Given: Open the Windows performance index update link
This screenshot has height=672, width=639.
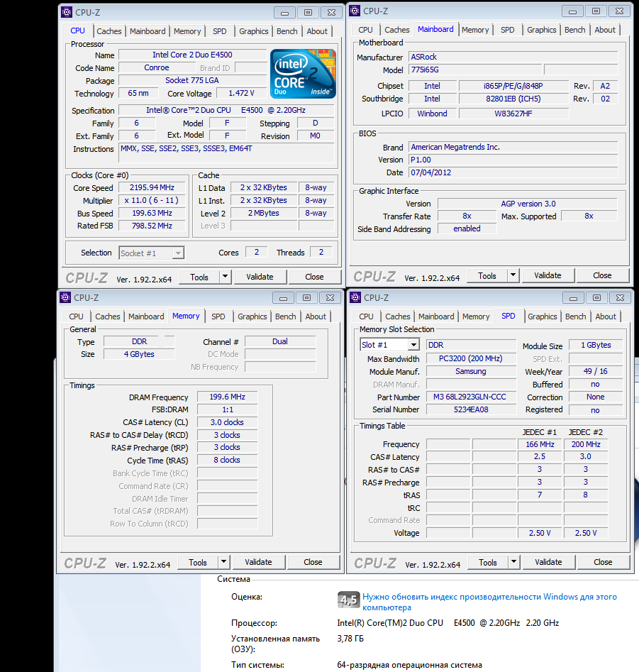Looking at the screenshot, I should [x=489, y=602].
